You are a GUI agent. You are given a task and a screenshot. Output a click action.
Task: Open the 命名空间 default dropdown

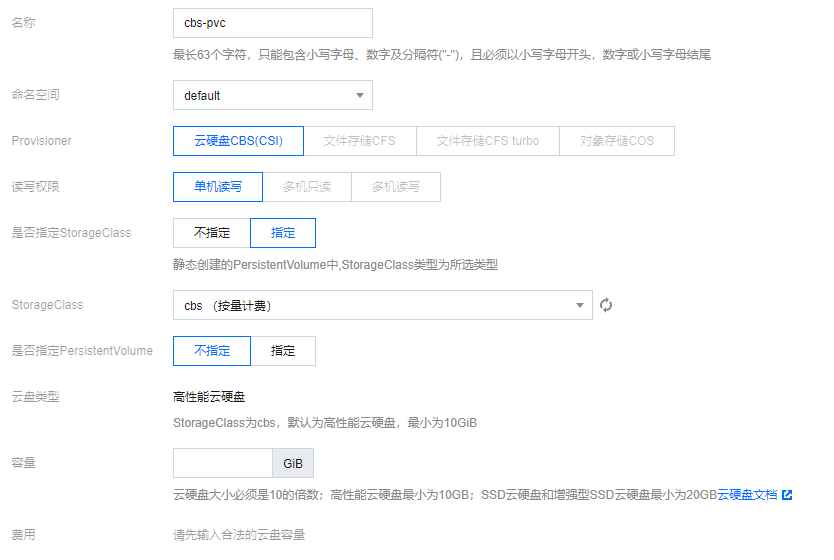273,95
